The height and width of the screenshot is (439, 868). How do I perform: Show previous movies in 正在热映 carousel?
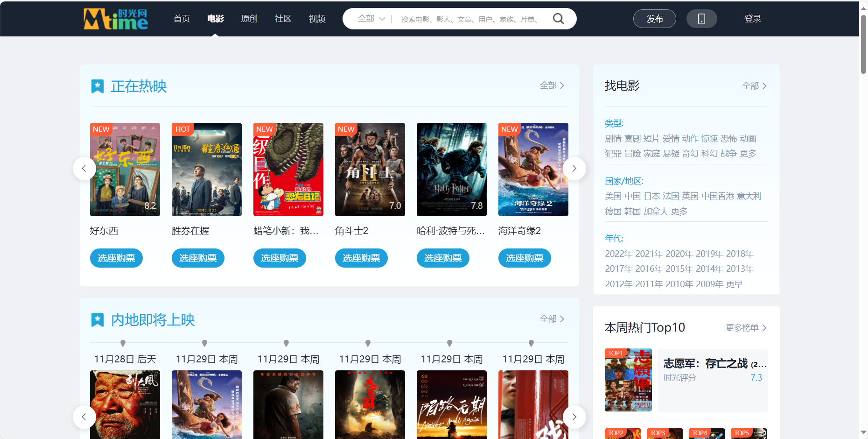click(84, 169)
